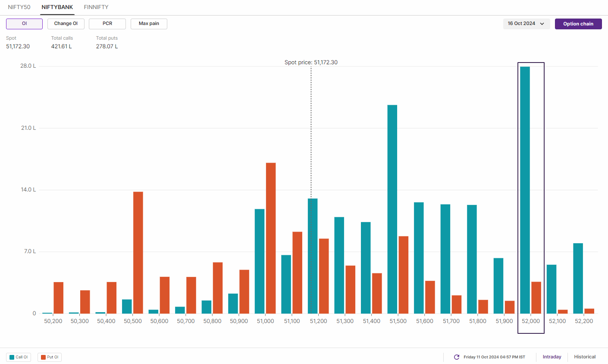This screenshot has height=364, width=608.
Task: Open the FINNIFTY tab
Action: [x=96, y=7]
